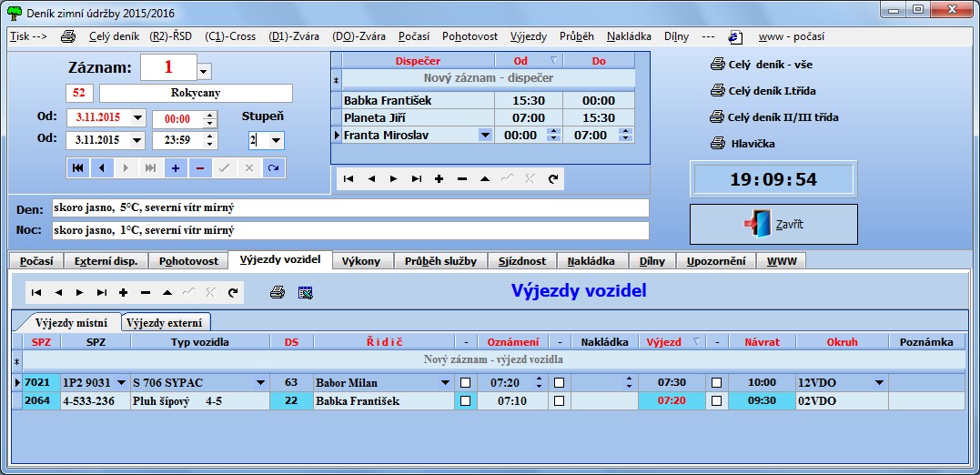Open the 12VDO Okruh dropdown

pos(878,383)
